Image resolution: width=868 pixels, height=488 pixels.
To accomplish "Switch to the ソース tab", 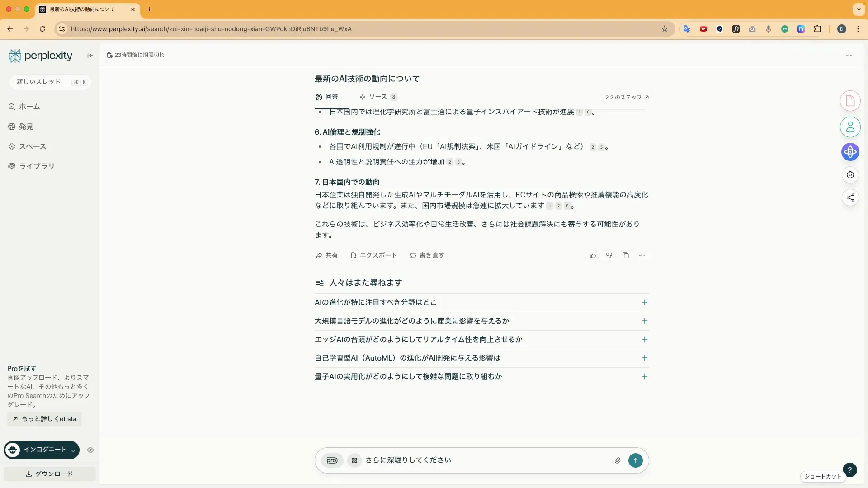I will (x=378, y=97).
